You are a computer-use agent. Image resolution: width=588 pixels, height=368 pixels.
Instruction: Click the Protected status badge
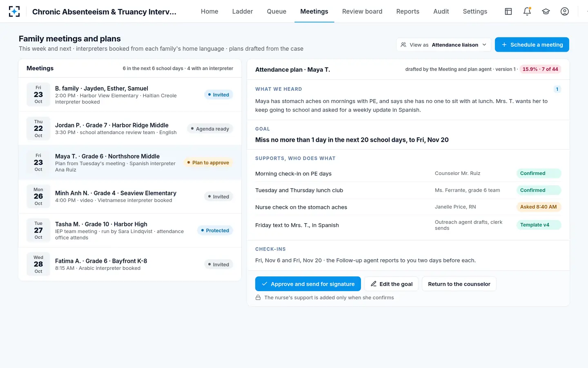215,231
